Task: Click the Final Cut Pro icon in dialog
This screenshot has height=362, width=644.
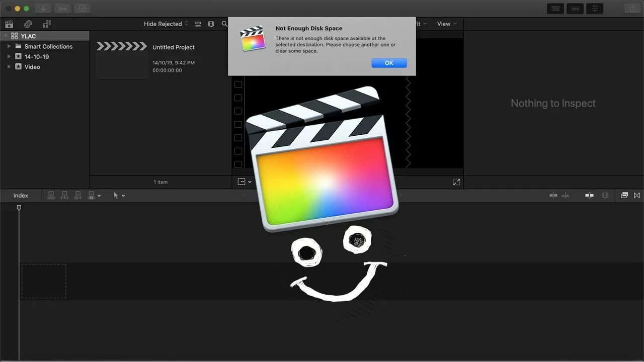Action: pyautogui.click(x=253, y=39)
